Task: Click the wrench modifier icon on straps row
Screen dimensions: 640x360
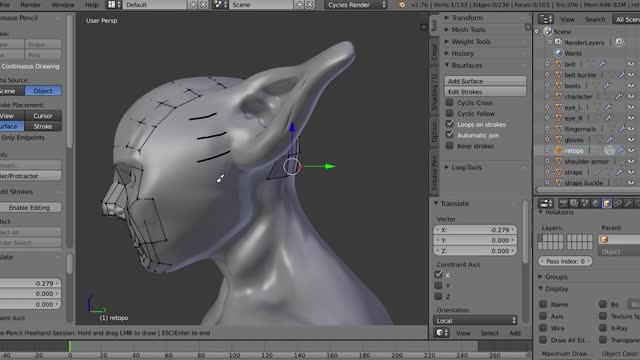Action: coord(619,172)
